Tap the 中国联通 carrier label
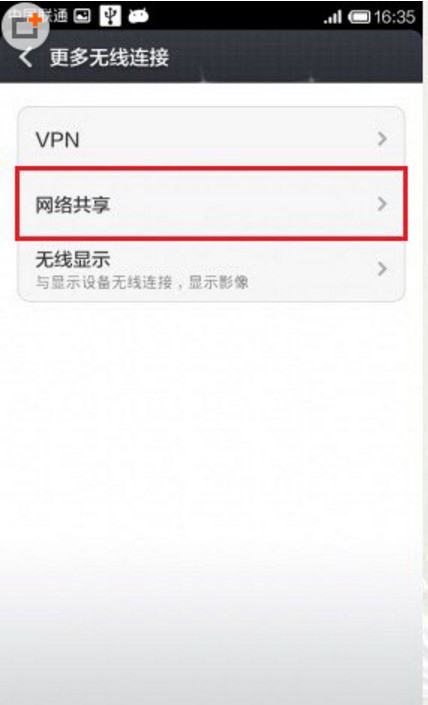The height and width of the screenshot is (705, 428). point(38,16)
